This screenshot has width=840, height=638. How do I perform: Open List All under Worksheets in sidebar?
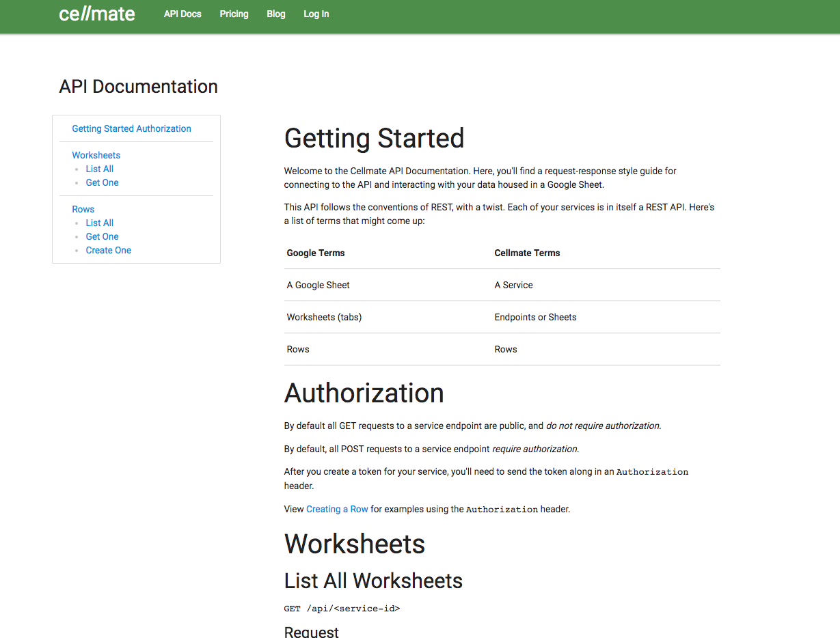click(x=100, y=169)
